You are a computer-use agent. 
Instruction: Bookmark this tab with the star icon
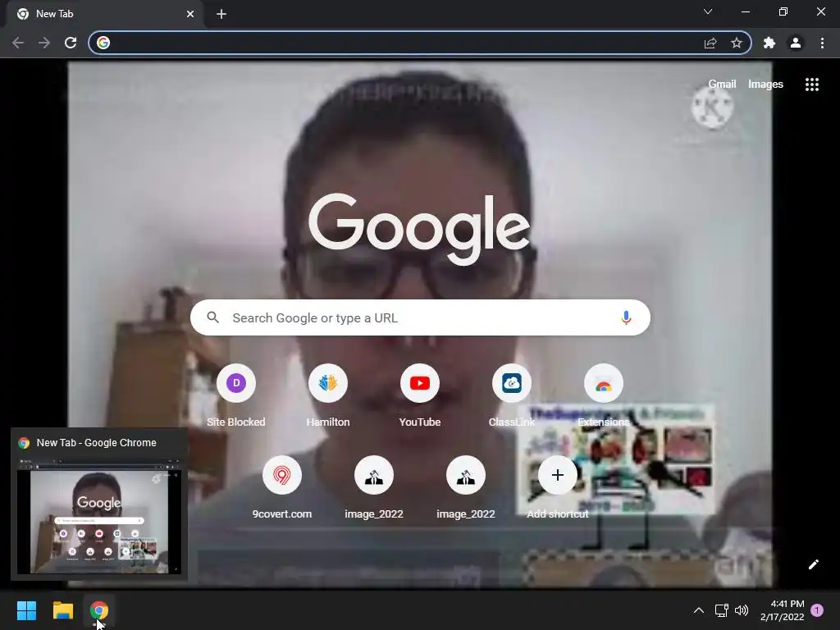click(737, 43)
